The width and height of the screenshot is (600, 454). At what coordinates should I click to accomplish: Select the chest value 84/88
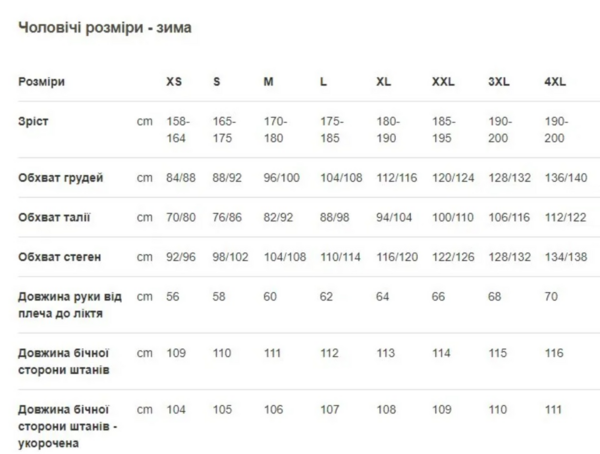[x=181, y=178]
